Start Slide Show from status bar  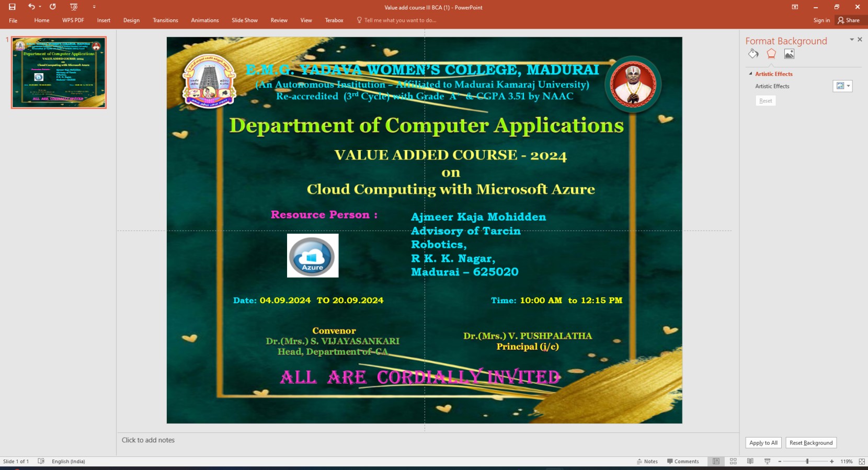tap(767, 462)
